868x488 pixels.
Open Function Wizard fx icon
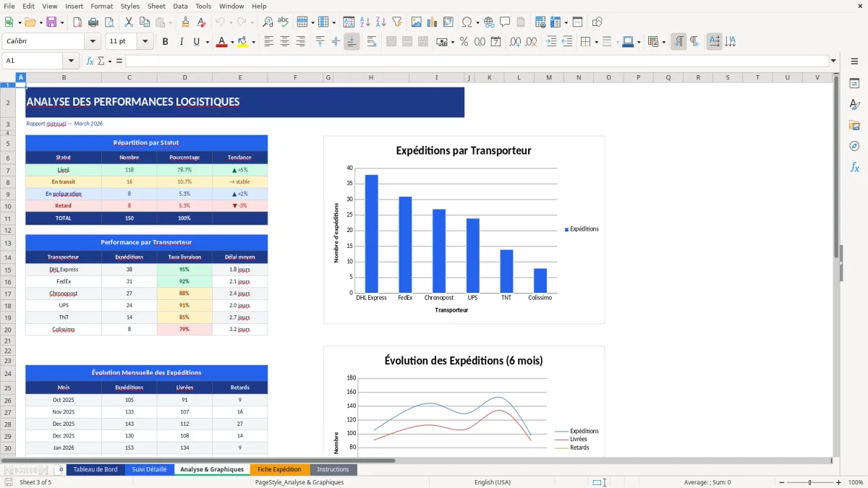click(90, 61)
